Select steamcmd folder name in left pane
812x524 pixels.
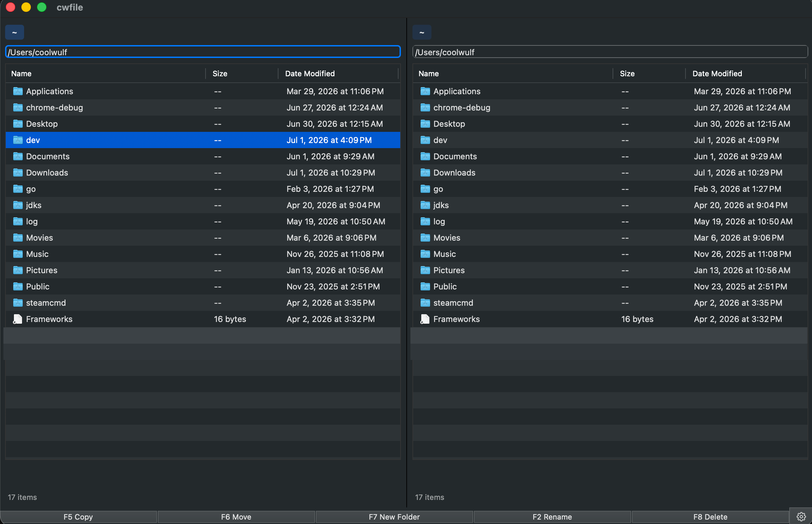pos(46,303)
